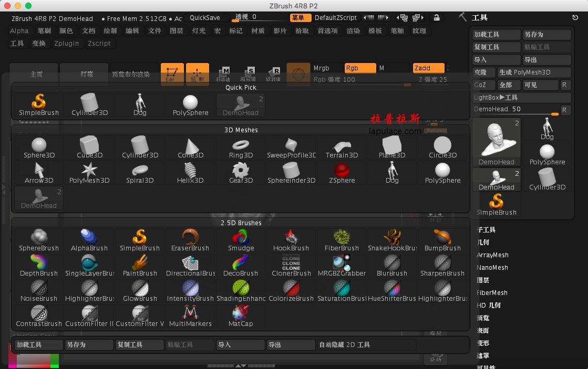Toggle the Rgb mode button
The height and width of the screenshot is (369, 588).
[x=360, y=68]
